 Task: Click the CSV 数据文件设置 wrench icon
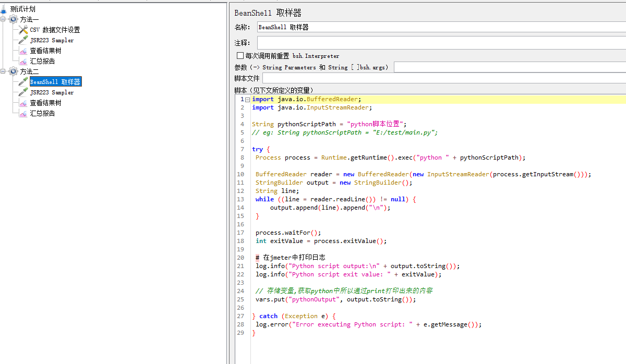pos(23,30)
